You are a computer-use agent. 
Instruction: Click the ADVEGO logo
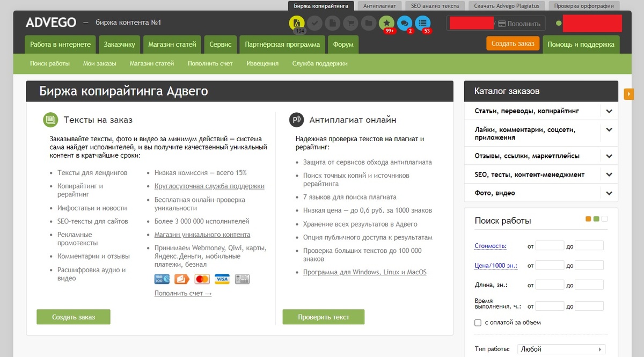coord(50,23)
